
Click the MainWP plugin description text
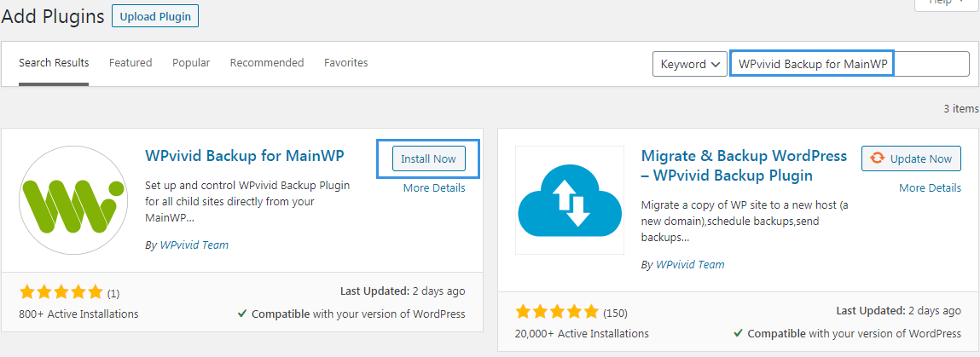pyautogui.click(x=247, y=202)
